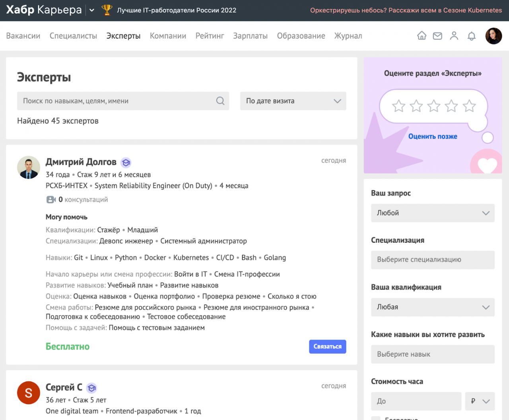Viewport: 509px width, 420px height.
Task: Open the user avatar in header
Action: (493, 36)
